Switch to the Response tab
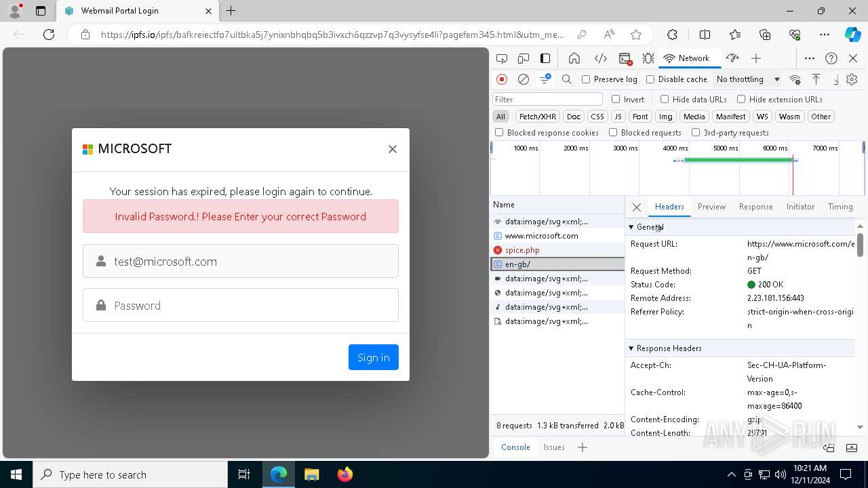Screen dimensions: 868x488 point(755,207)
